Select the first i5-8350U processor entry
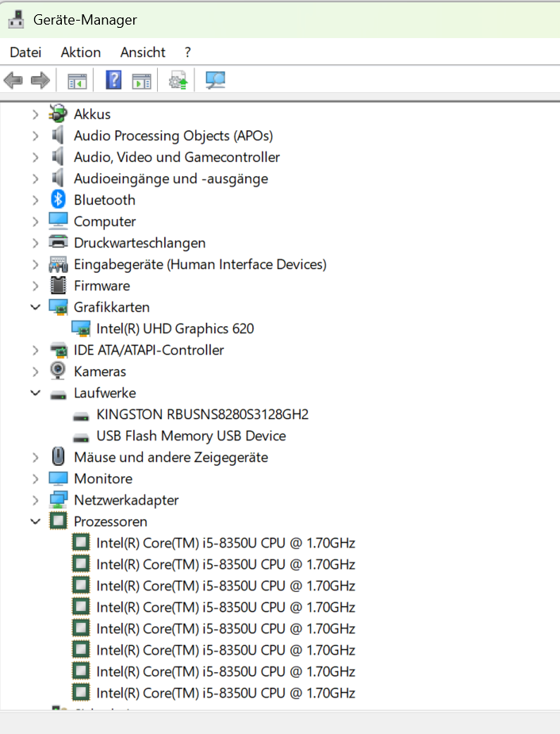The width and height of the screenshot is (560, 734). coord(225,543)
